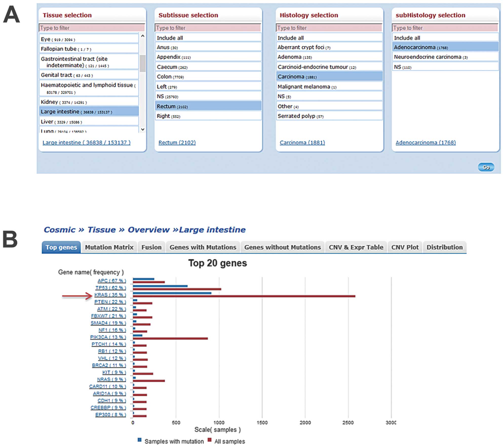This screenshot has height=448, width=504.
Task: Click the KRAS ( 35 % ) gene link
Action: 110,295
